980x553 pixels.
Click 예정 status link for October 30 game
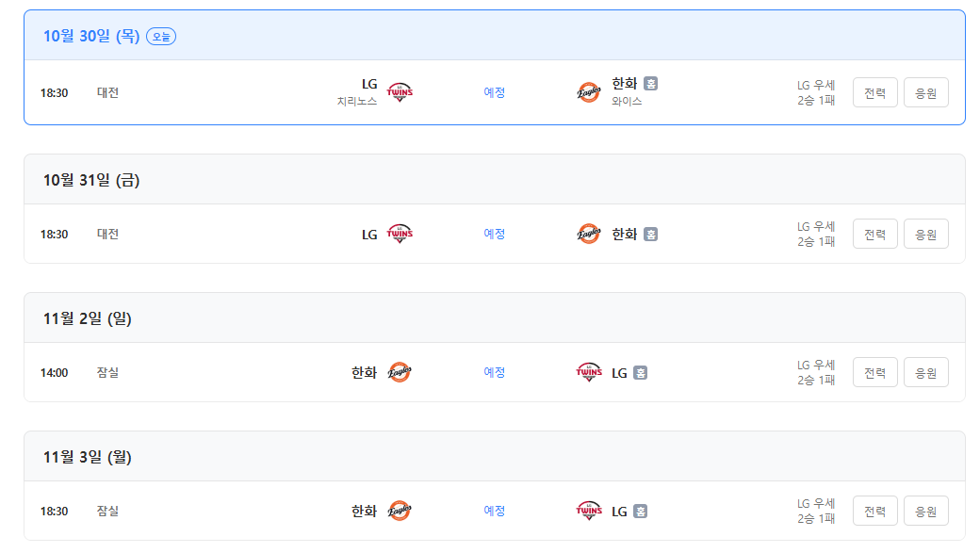(x=495, y=92)
